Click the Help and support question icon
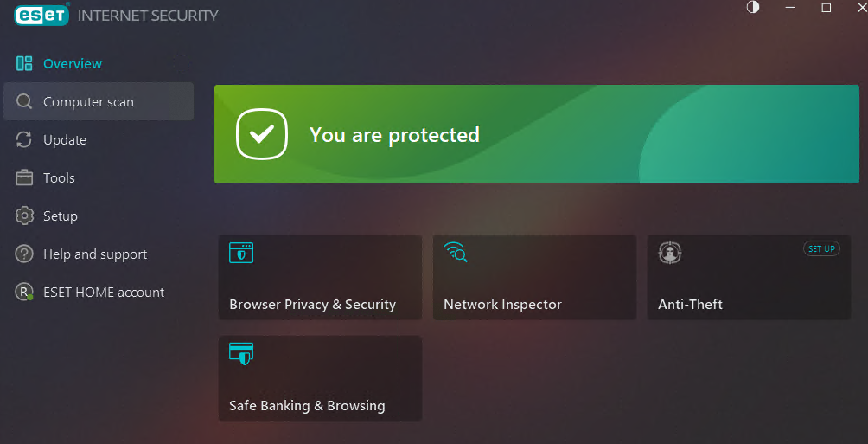This screenshot has height=444, width=868. [x=24, y=254]
